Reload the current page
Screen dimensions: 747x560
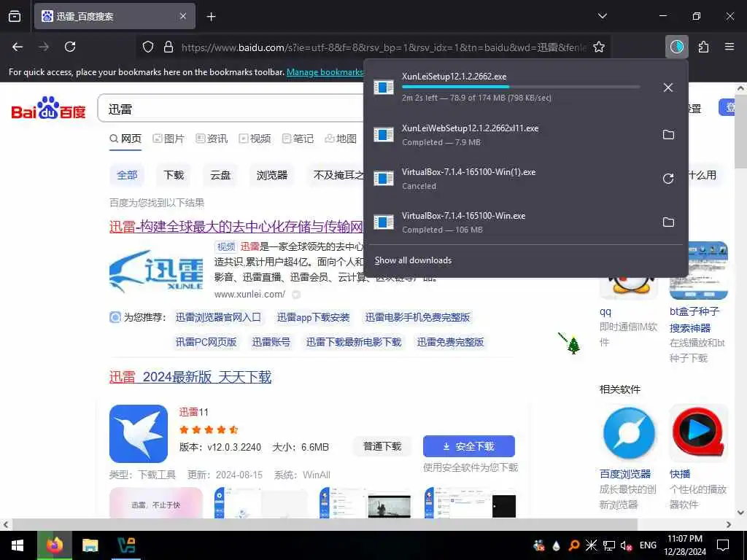pos(70,47)
